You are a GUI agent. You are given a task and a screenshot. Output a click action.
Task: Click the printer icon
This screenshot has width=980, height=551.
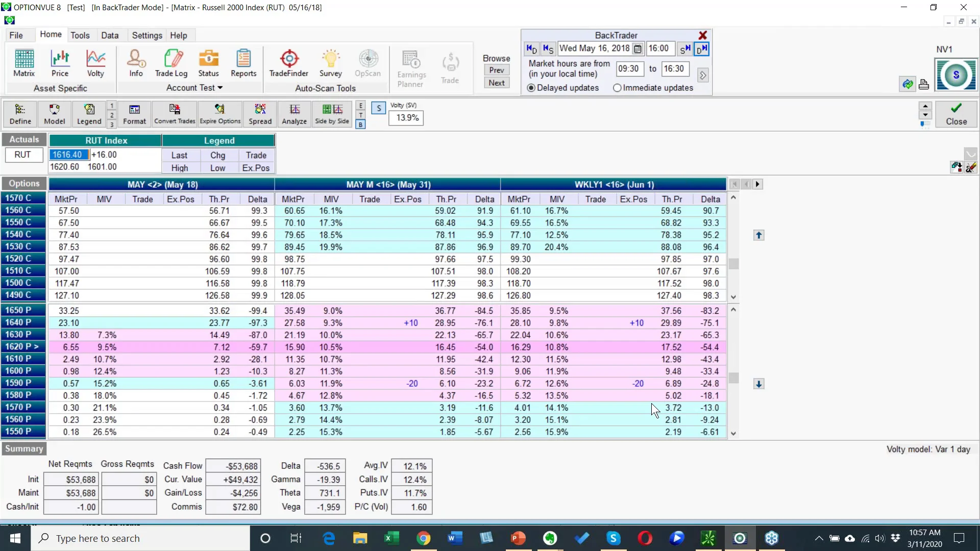click(x=924, y=84)
